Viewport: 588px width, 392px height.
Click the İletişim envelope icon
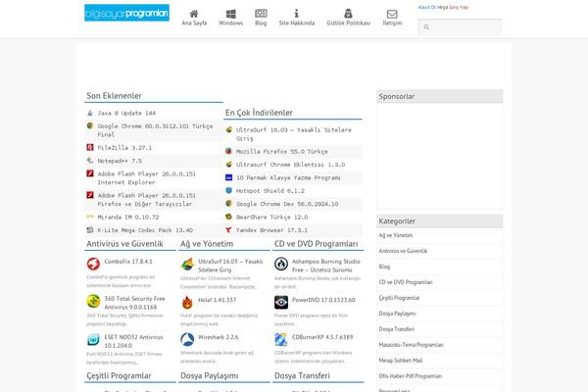tap(393, 14)
